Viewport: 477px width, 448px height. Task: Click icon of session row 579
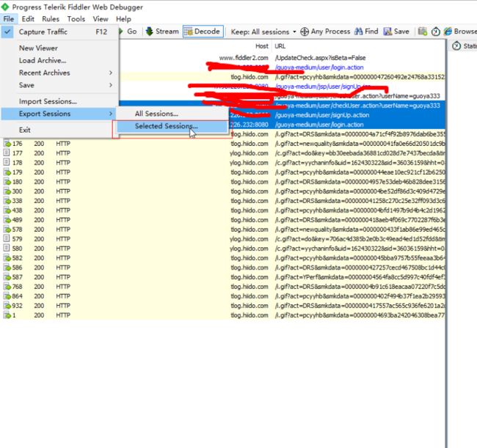[7, 239]
